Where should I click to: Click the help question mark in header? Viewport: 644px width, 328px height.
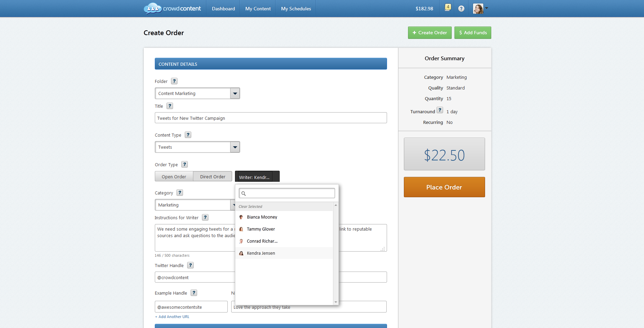click(461, 9)
